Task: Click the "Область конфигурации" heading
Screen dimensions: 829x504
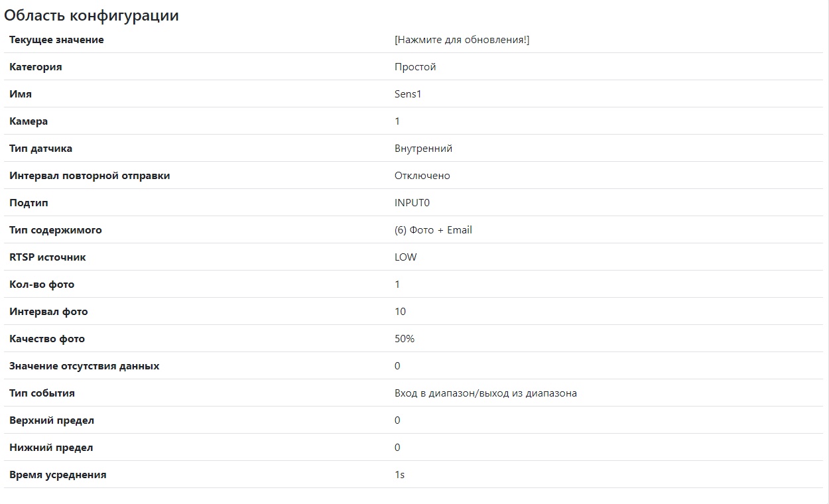Action: (x=92, y=15)
